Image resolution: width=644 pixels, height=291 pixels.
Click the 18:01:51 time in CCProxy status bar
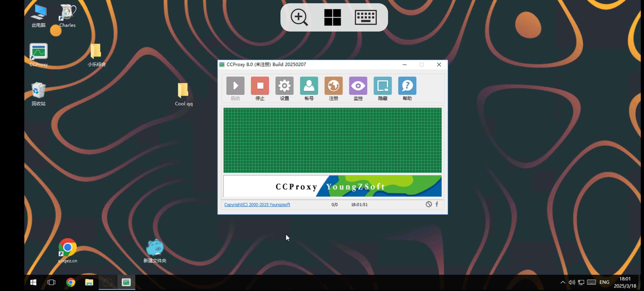point(359,205)
